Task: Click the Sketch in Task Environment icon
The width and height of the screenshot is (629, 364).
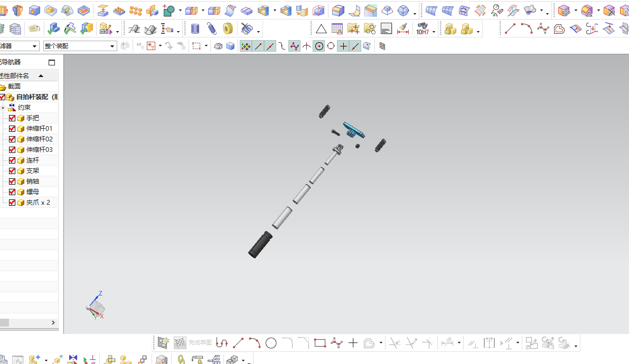Action: [x=163, y=343]
